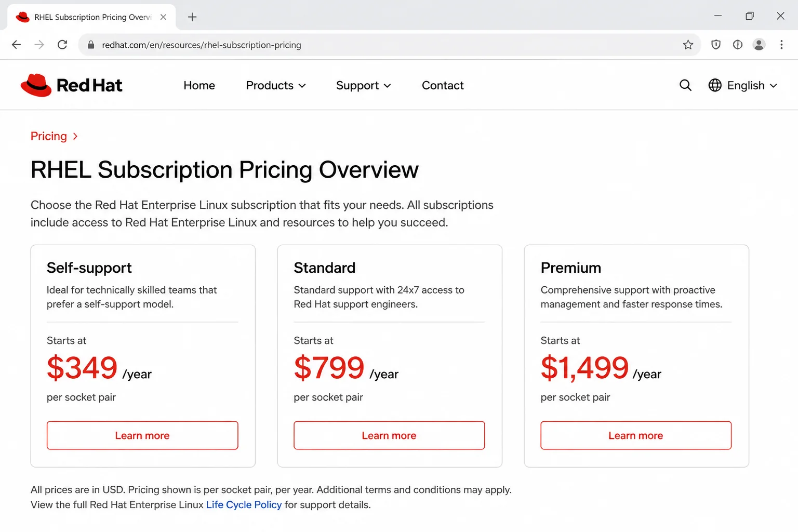Click Learn more under Self-support
798x532 pixels.
pos(142,435)
